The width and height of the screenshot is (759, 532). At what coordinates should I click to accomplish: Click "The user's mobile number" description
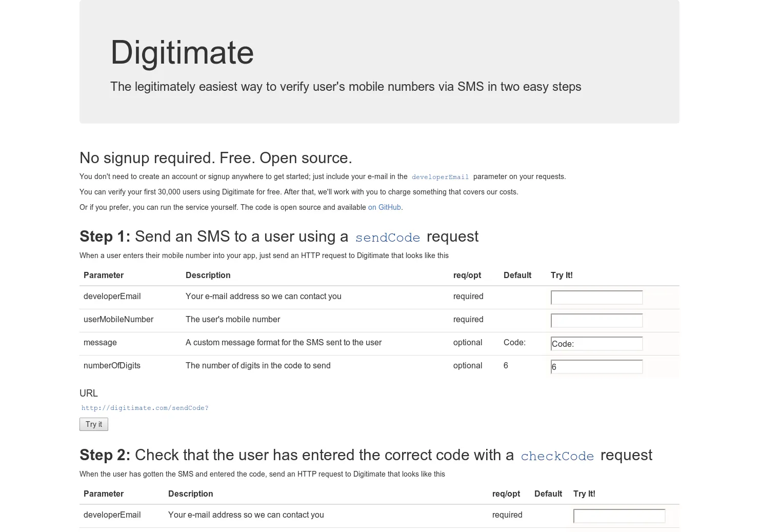(233, 320)
